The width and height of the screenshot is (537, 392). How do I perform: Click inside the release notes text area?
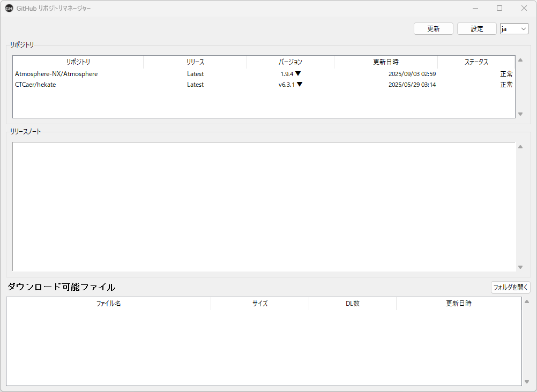coord(264,206)
